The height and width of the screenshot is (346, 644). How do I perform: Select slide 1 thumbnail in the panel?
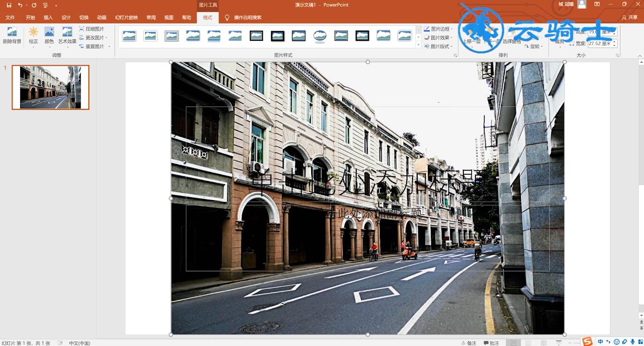(50, 87)
